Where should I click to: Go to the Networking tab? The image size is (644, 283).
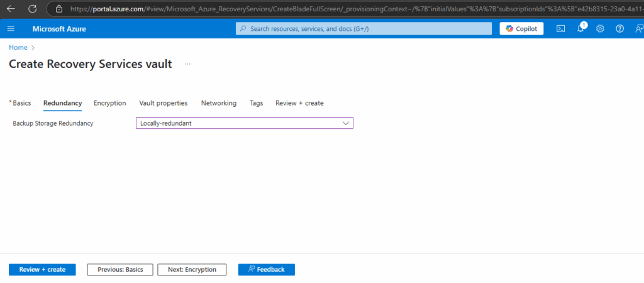pyautogui.click(x=219, y=103)
